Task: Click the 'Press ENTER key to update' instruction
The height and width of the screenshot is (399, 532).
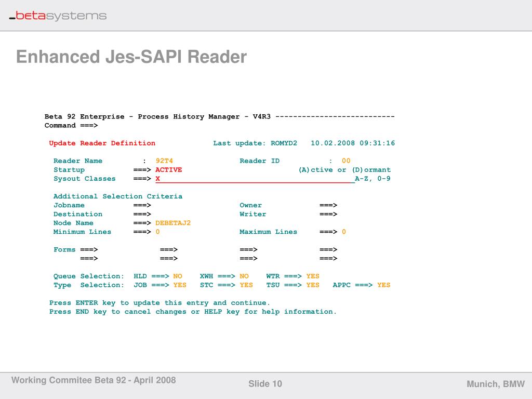Action: (159, 303)
